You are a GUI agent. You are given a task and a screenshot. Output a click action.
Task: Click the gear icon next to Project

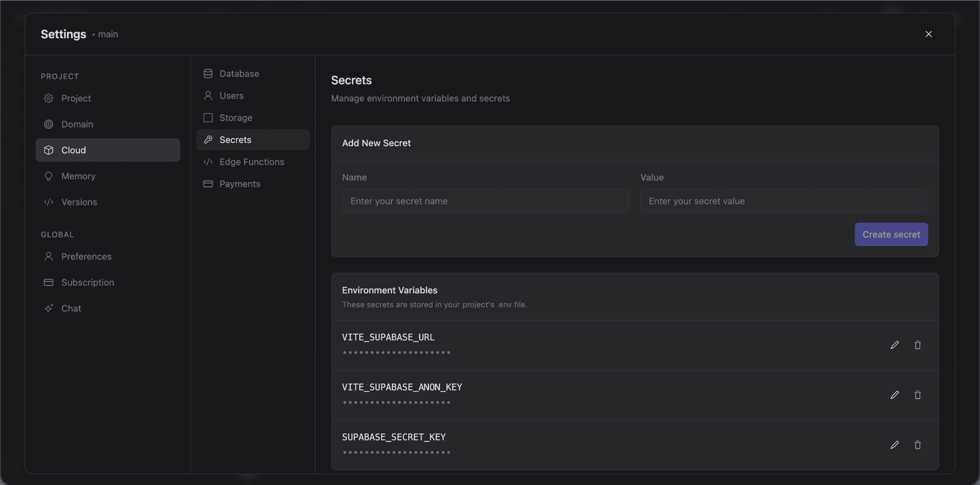49,98
